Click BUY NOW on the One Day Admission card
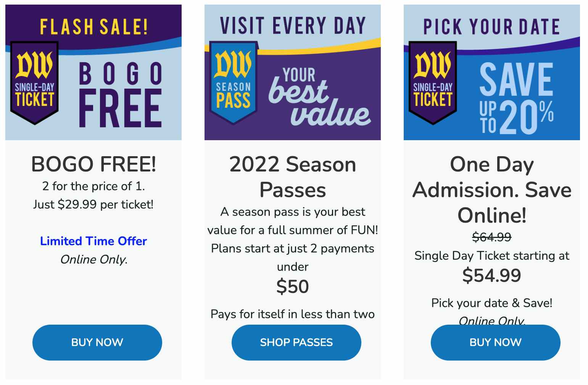 point(495,343)
